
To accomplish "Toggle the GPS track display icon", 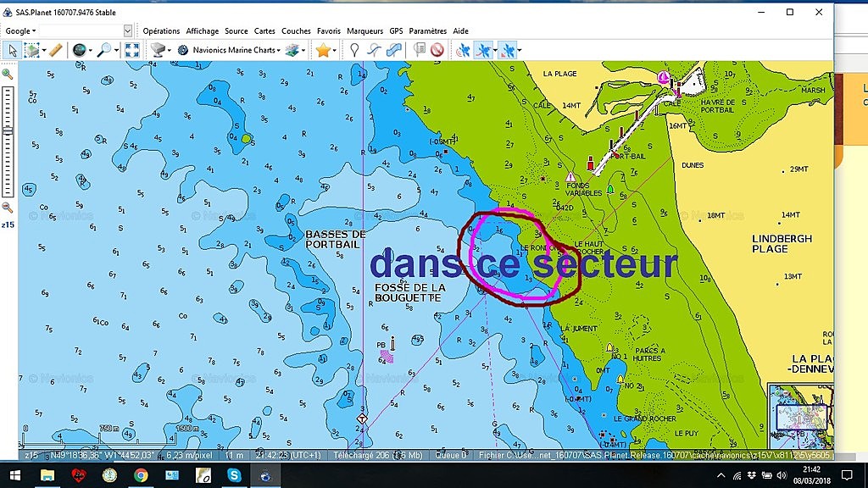I will 483,50.
